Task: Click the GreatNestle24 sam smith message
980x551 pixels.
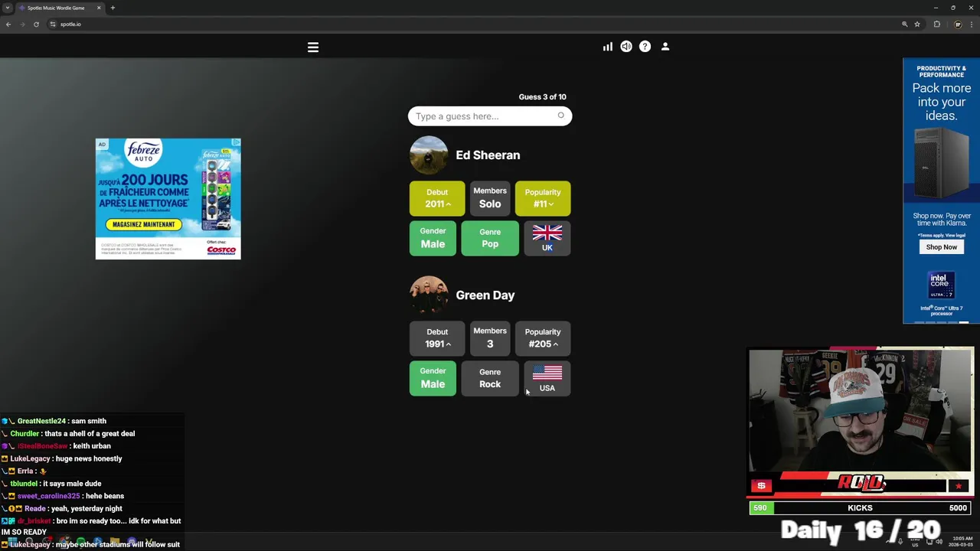Action: tap(55, 421)
